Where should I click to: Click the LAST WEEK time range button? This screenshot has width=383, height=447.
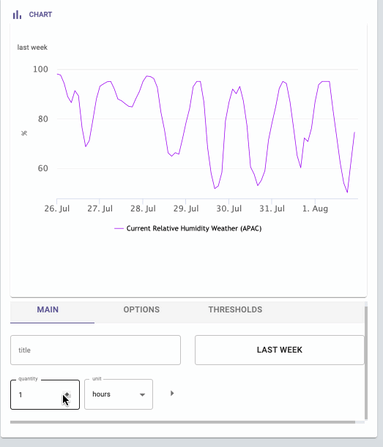pyautogui.click(x=279, y=350)
